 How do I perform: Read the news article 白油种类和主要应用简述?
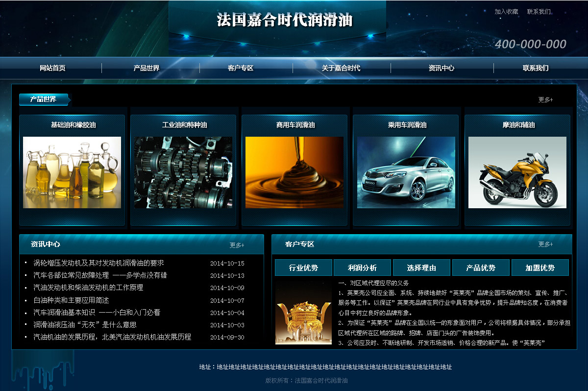[71, 300]
